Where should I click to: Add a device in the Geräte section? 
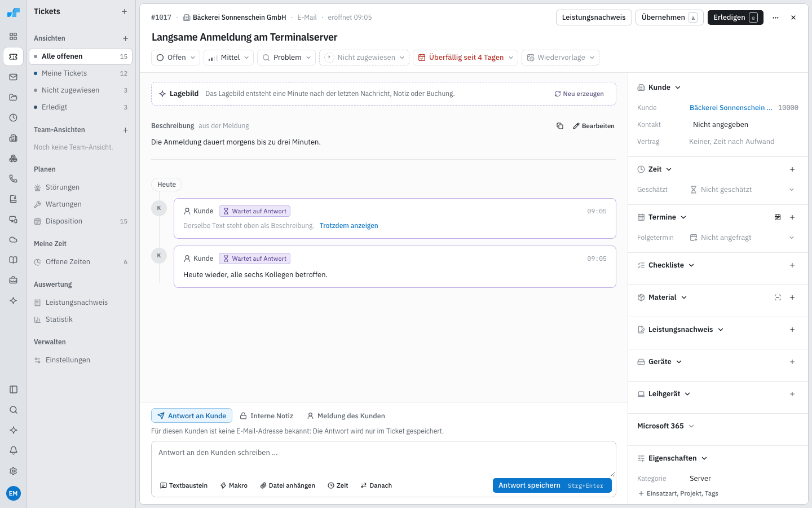(792, 362)
